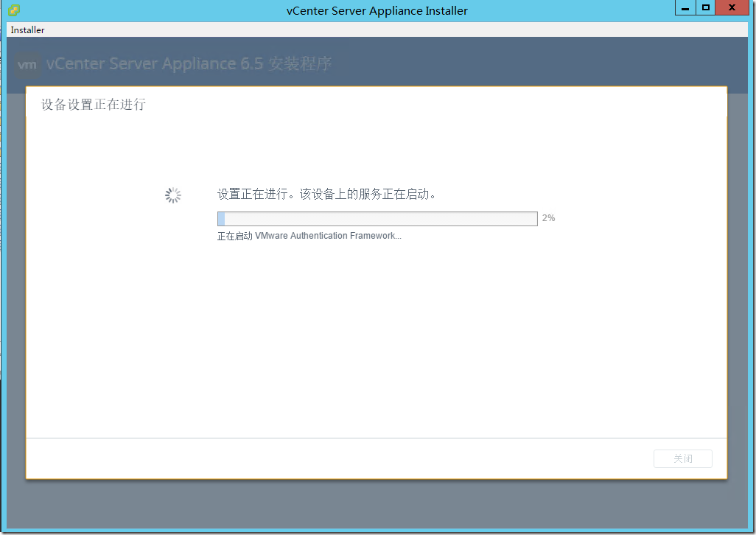
Task: Minimize the installer window
Action: [685, 7]
